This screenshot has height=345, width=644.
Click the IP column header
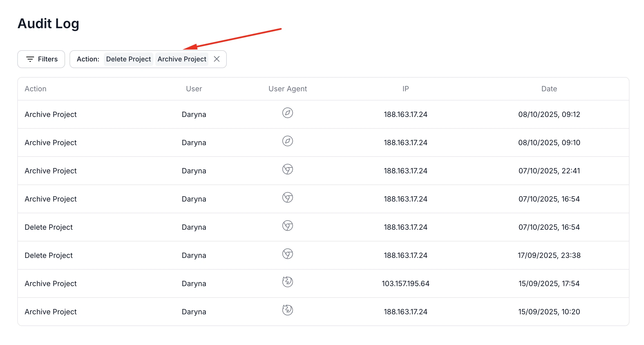pos(406,89)
